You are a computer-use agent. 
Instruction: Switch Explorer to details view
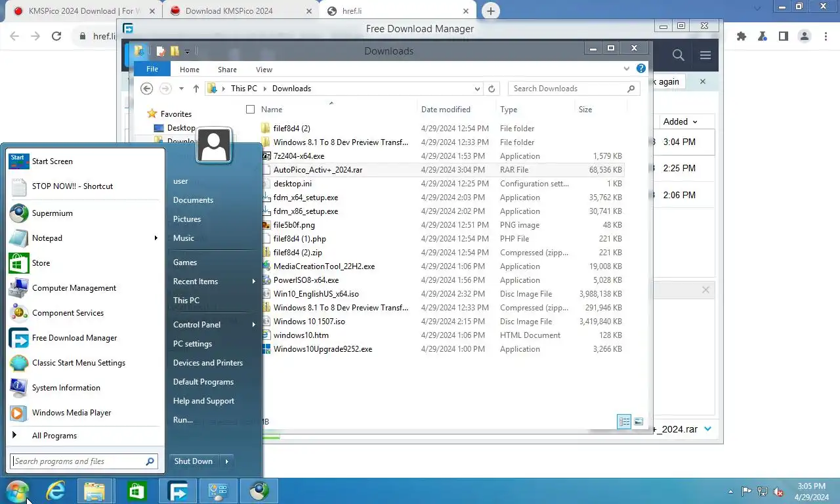click(x=624, y=421)
